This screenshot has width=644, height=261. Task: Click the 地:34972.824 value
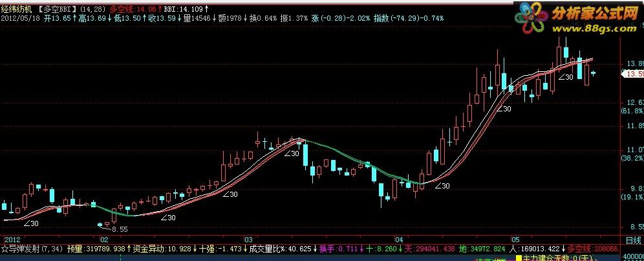482,249
